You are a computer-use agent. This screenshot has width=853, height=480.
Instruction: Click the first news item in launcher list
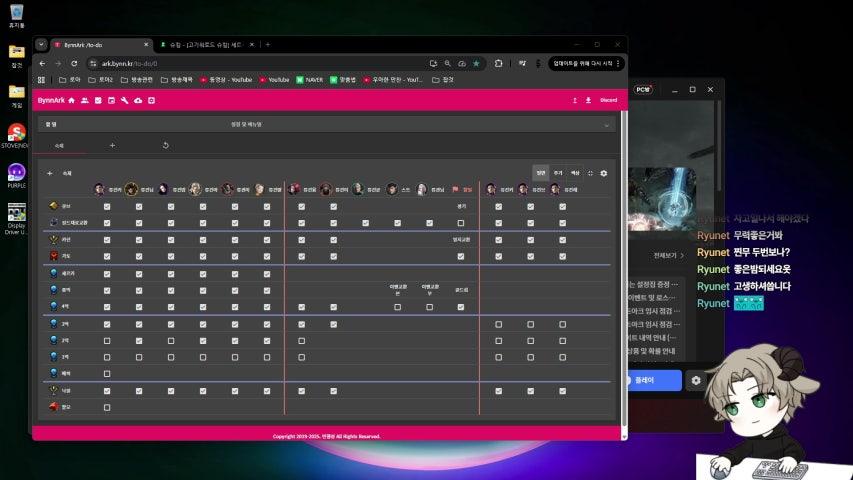(x=653, y=285)
